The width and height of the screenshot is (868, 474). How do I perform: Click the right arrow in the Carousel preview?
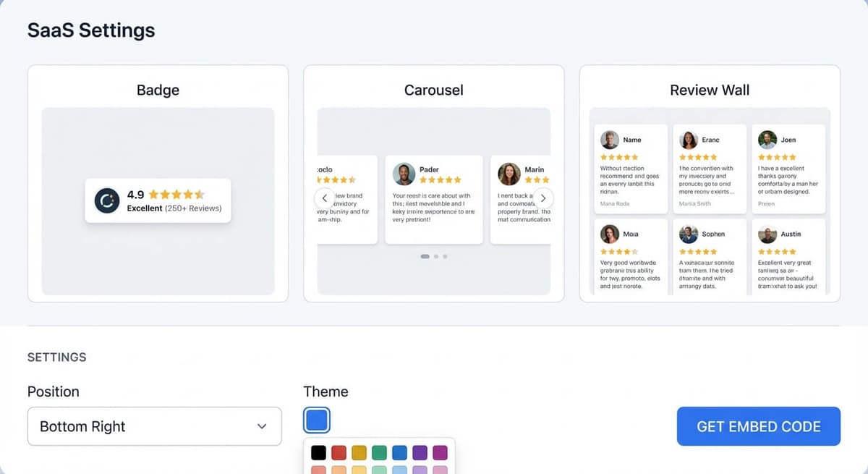point(543,198)
